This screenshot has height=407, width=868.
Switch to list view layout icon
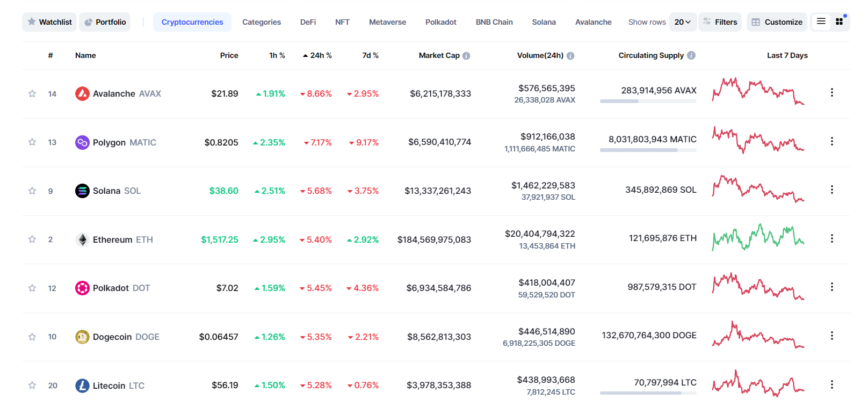[x=821, y=21]
